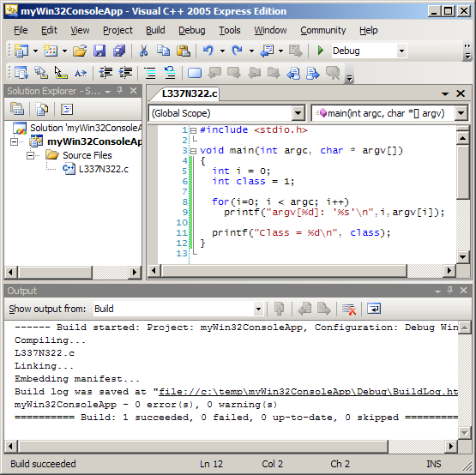Open the Build menu

point(155,30)
